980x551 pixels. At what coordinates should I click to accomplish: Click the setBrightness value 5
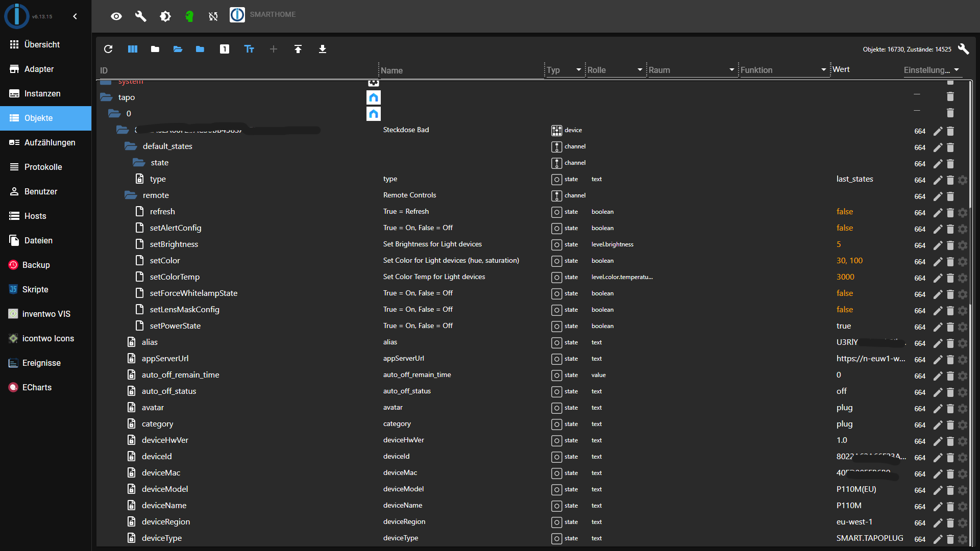pos(839,244)
